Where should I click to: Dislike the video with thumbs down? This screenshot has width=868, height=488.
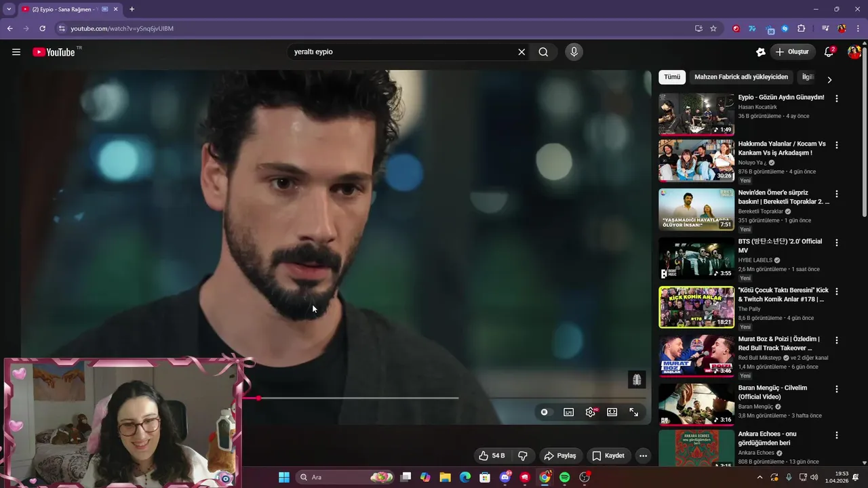[x=523, y=455]
